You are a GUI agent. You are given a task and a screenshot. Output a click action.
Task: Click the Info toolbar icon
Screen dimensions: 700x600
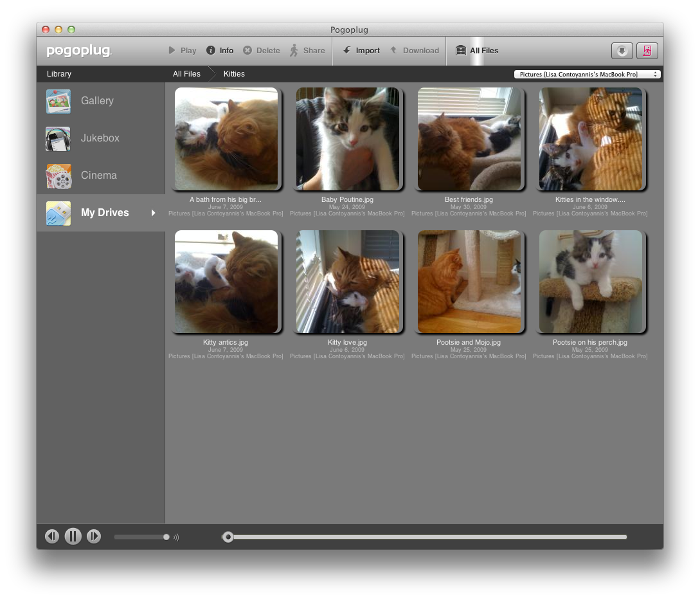(x=211, y=51)
